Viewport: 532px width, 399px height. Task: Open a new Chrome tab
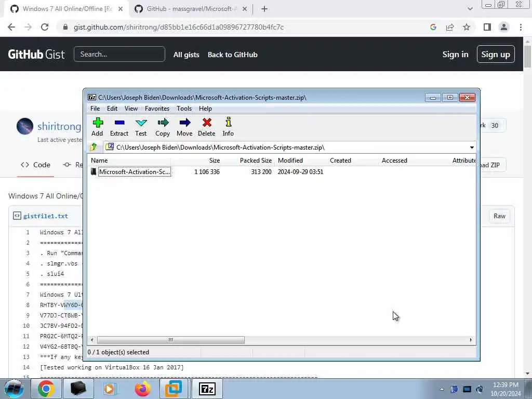tap(264, 9)
